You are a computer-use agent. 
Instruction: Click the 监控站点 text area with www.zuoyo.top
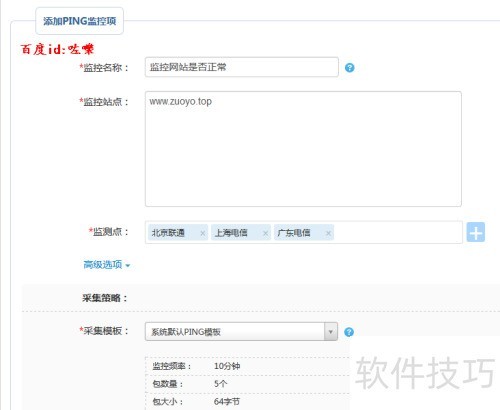pyautogui.click(x=303, y=149)
